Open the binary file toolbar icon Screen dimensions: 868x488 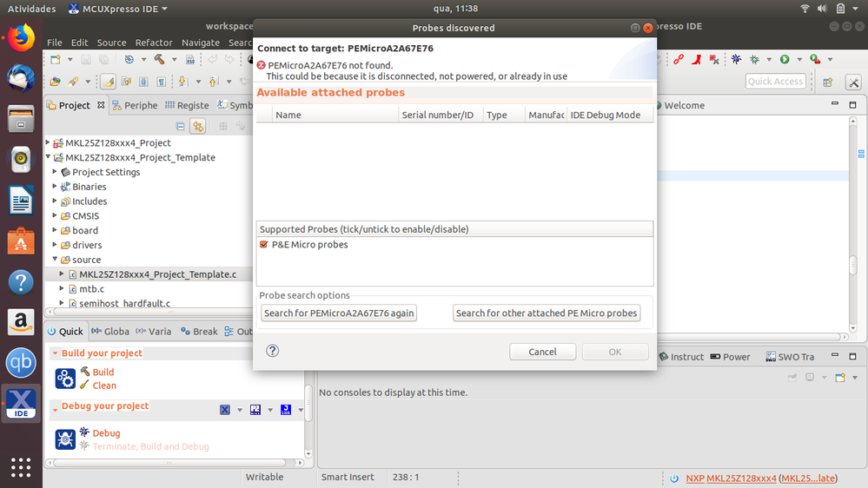click(190, 59)
